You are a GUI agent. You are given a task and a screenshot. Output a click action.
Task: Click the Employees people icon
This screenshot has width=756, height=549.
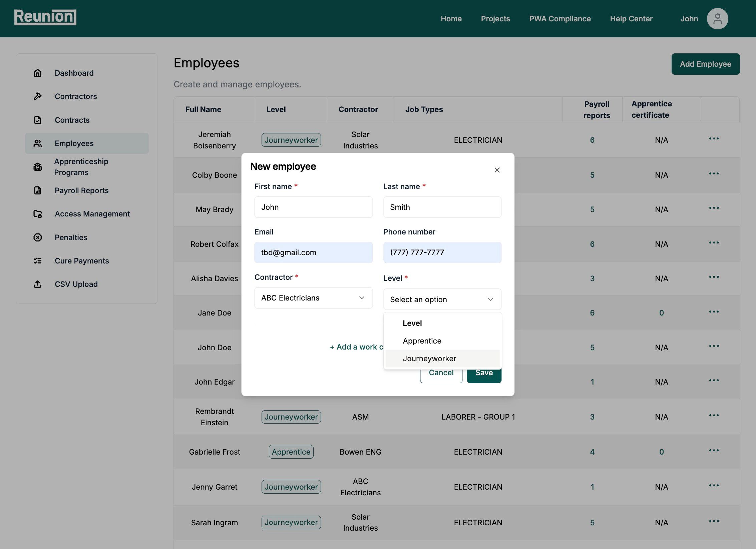point(37,143)
